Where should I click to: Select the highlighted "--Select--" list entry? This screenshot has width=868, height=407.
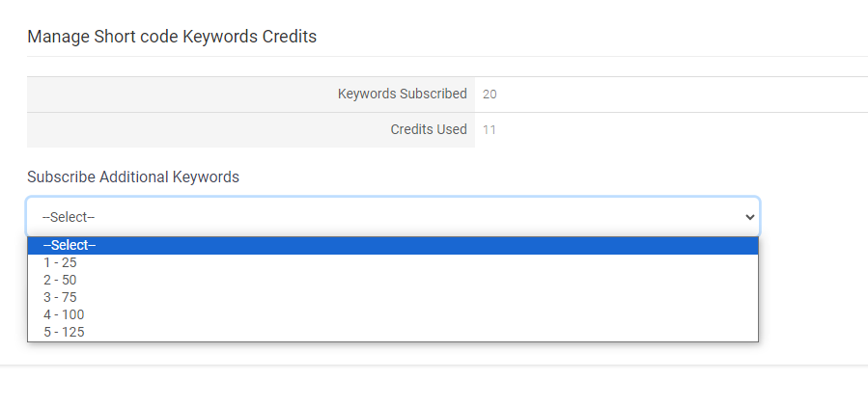coord(392,246)
